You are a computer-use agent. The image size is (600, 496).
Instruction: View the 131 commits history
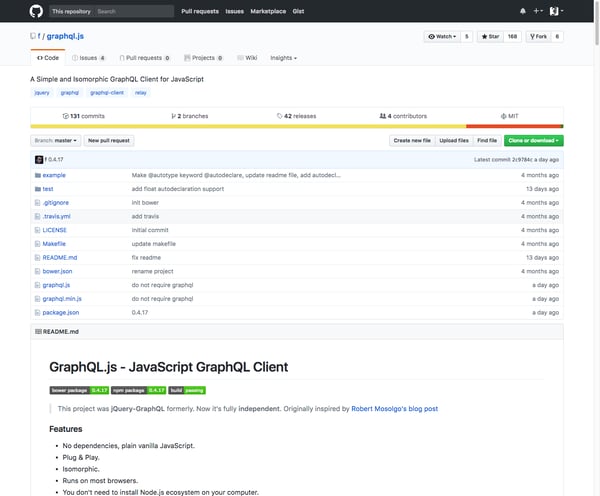point(83,116)
